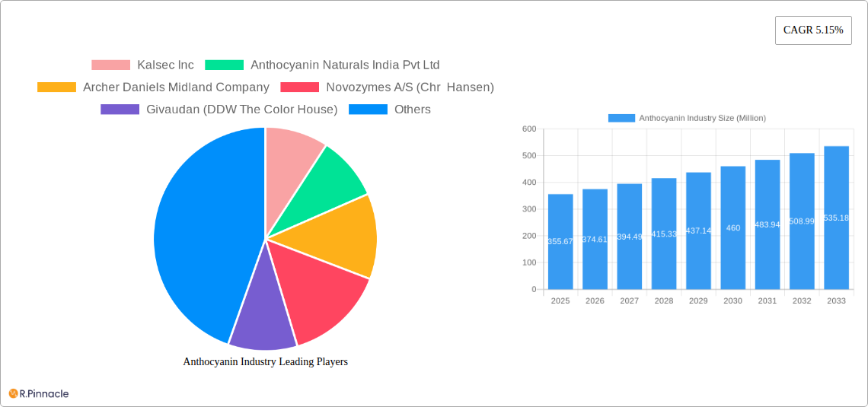Click the 2028 bar showing 415.33
This screenshot has height=407, width=868.
tap(664, 234)
